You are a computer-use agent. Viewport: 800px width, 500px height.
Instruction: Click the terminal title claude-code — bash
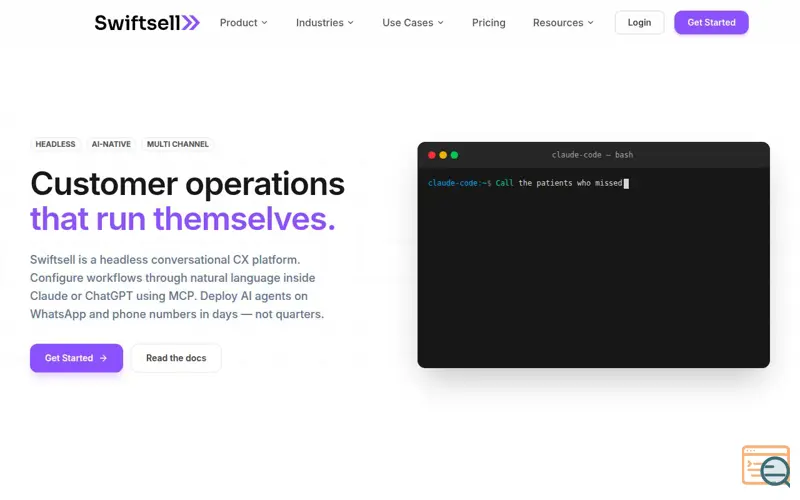click(x=592, y=155)
